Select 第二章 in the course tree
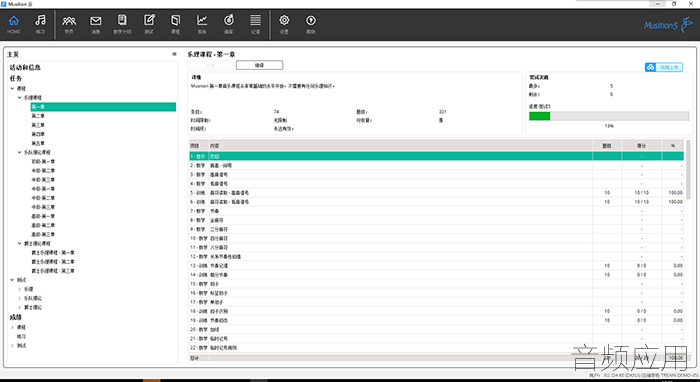700x382 pixels. coord(38,116)
